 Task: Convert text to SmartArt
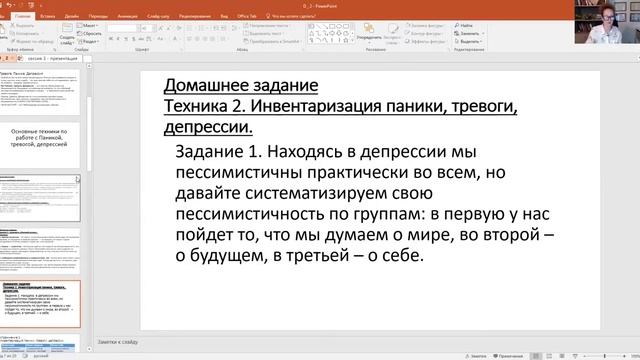[x=272, y=42]
